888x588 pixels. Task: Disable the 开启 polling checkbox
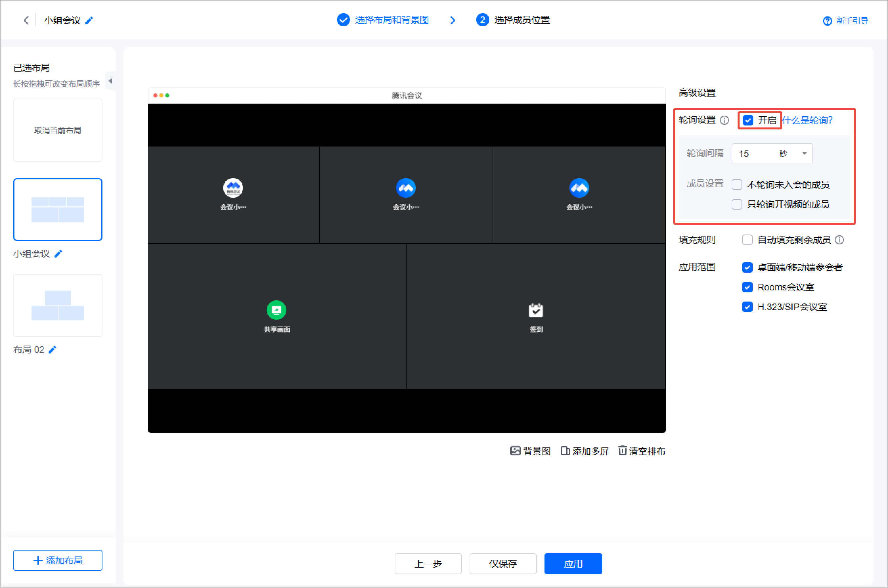pos(748,120)
